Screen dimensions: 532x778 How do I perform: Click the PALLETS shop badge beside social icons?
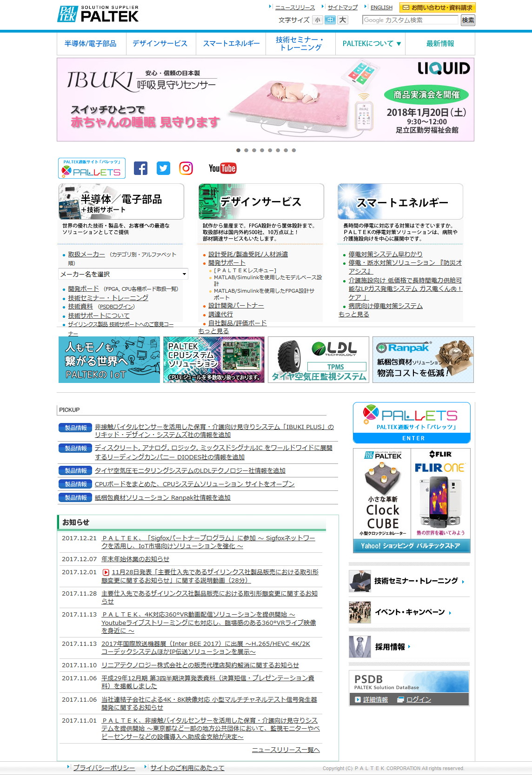92,168
